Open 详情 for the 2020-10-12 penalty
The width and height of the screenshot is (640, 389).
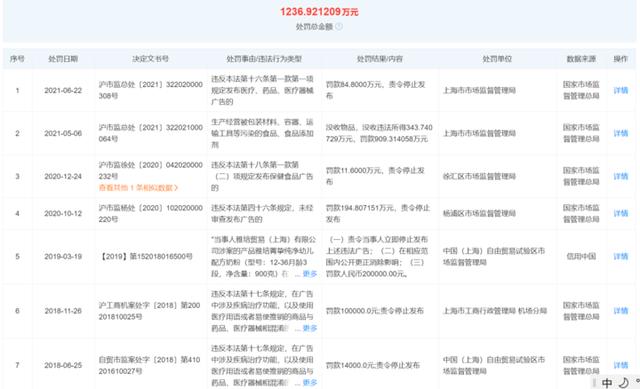(x=620, y=213)
